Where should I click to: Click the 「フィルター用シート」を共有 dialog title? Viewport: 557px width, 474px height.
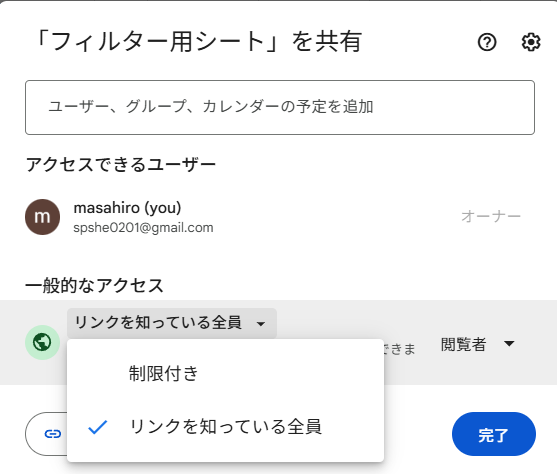[x=198, y=42]
